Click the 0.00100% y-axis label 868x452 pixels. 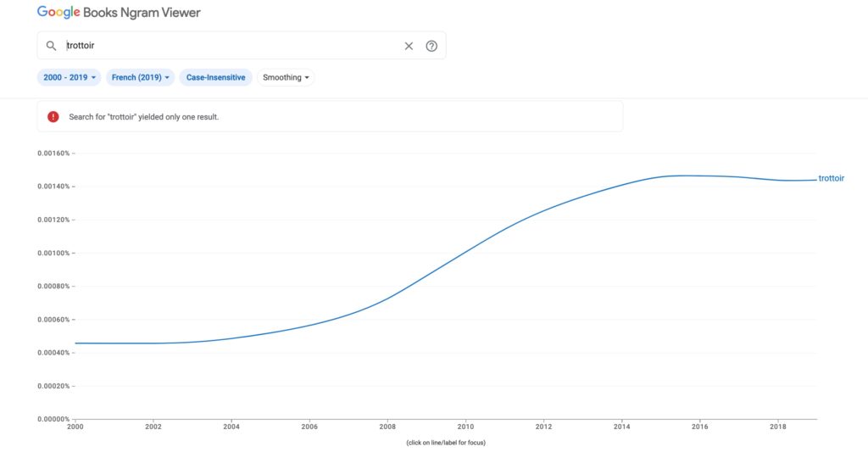53,254
